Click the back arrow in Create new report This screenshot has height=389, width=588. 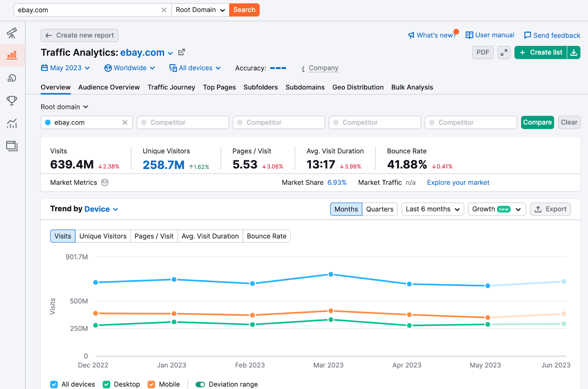pos(49,35)
